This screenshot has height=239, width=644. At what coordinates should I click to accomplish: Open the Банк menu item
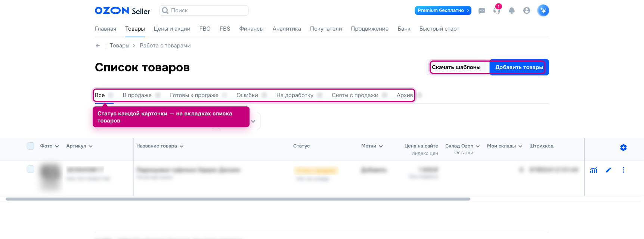click(404, 29)
